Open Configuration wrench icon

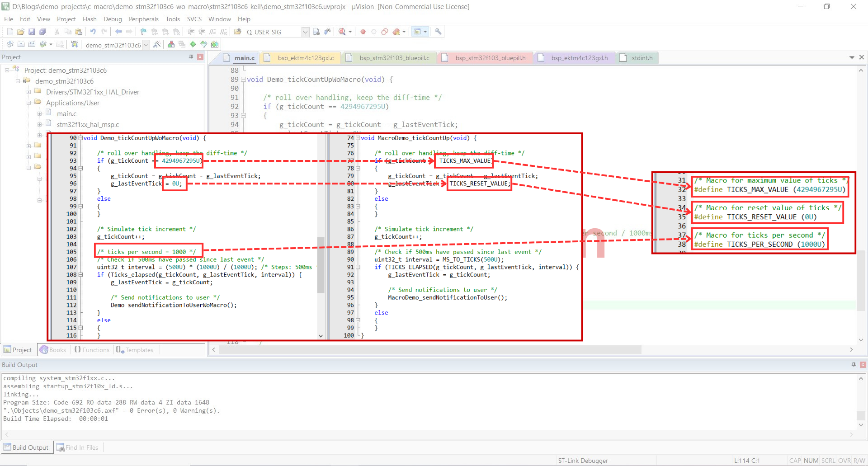coord(438,32)
